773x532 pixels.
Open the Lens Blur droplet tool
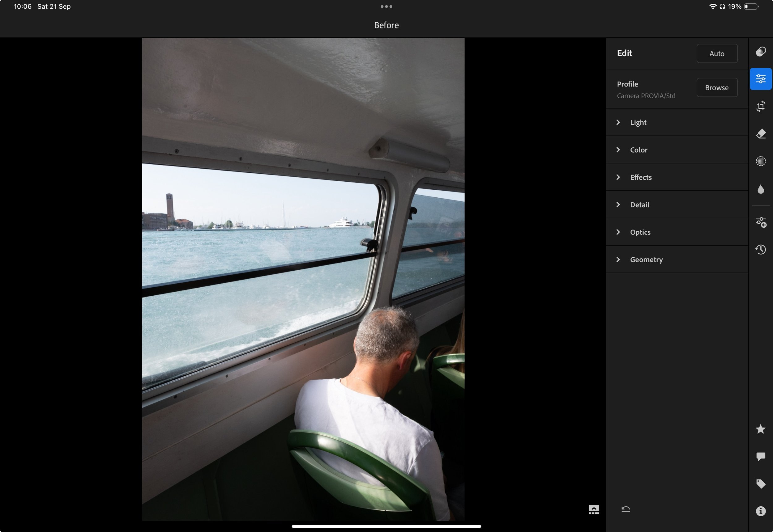click(760, 189)
